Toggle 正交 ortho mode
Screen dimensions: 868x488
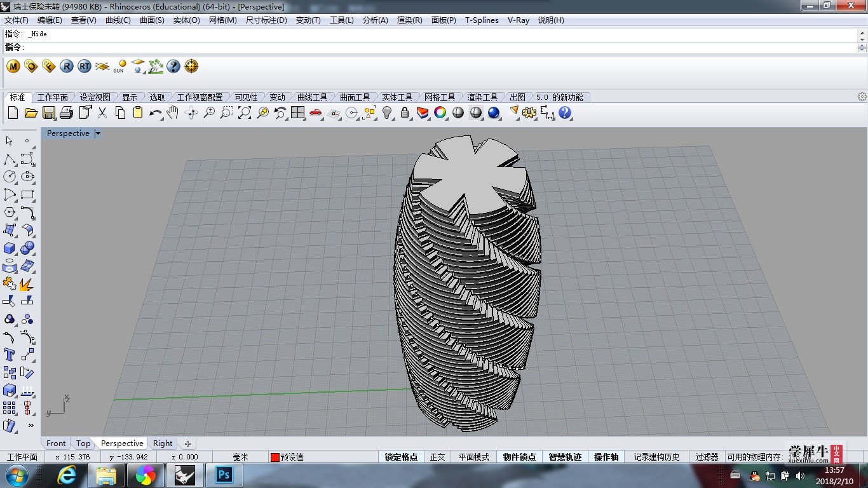click(438, 457)
